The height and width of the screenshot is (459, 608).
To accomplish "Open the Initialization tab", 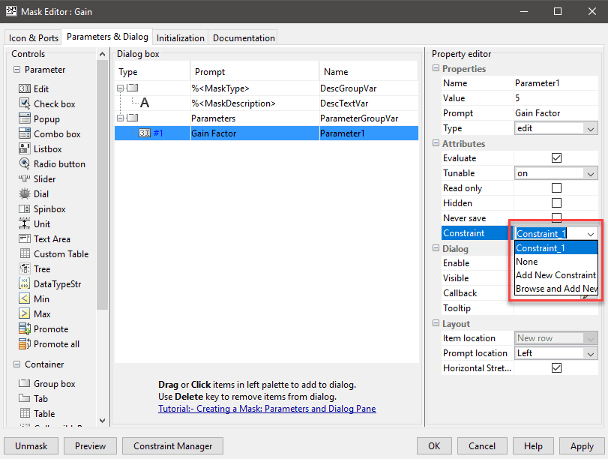I will coord(180,38).
